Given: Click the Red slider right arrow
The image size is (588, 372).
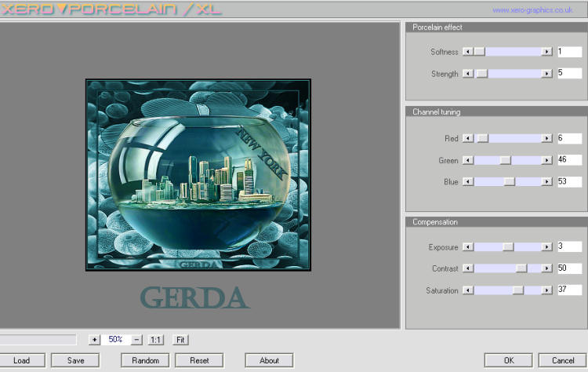Looking at the screenshot, I should pyautogui.click(x=547, y=138).
